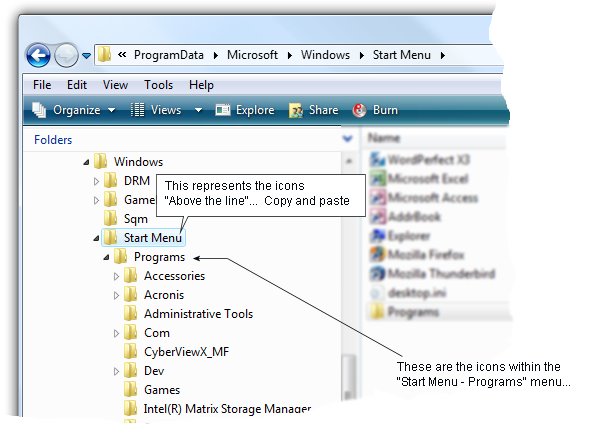This screenshot has width=590, height=433.
Task: Expand the Dev folder node
Action: 116,371
